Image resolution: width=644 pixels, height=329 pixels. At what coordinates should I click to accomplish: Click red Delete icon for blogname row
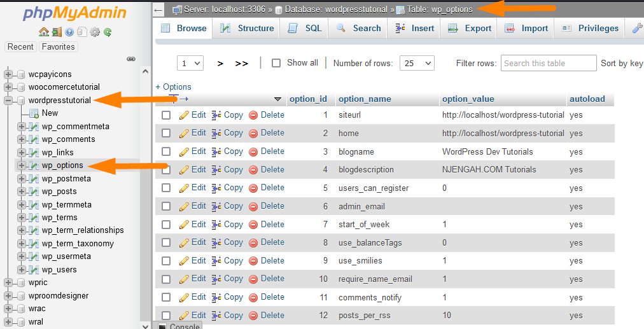[x=253, y=152]
